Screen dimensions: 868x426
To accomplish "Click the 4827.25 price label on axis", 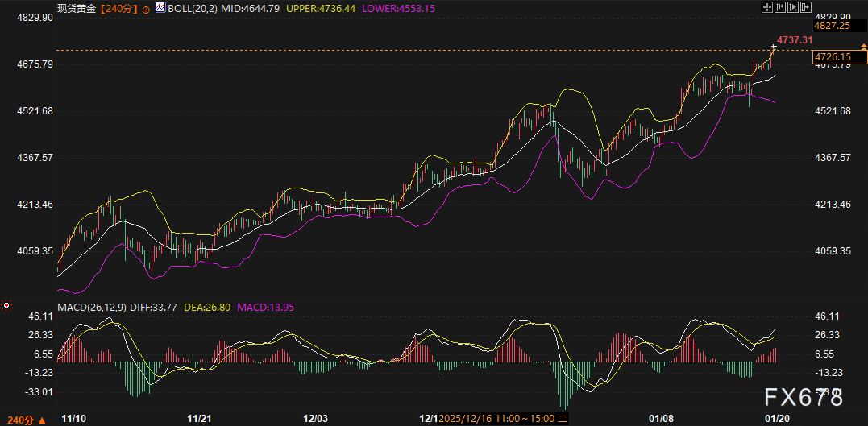I will pyautogui.click(x=833, y=26).
